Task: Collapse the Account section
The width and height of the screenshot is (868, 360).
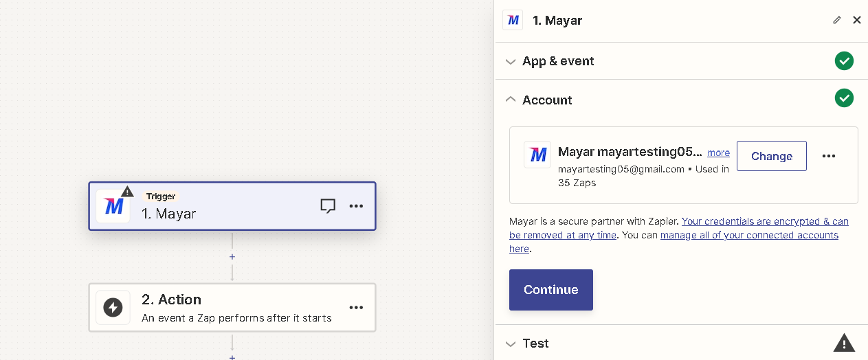Action: coord(510,100)
